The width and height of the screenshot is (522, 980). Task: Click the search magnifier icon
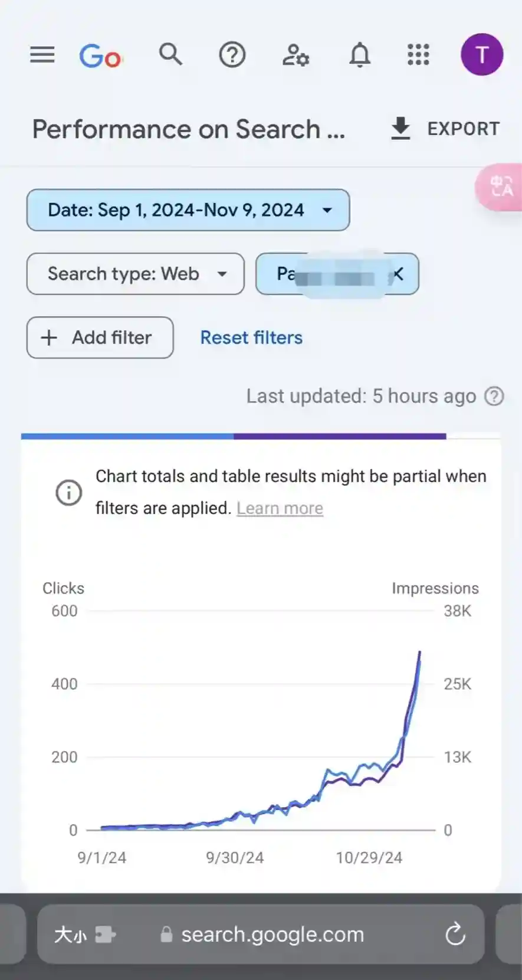tap(170, 55)
